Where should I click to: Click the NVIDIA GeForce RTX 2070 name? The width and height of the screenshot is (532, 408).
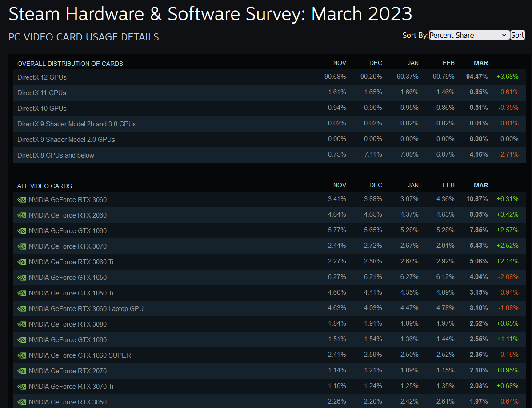(x=68, y=372)
